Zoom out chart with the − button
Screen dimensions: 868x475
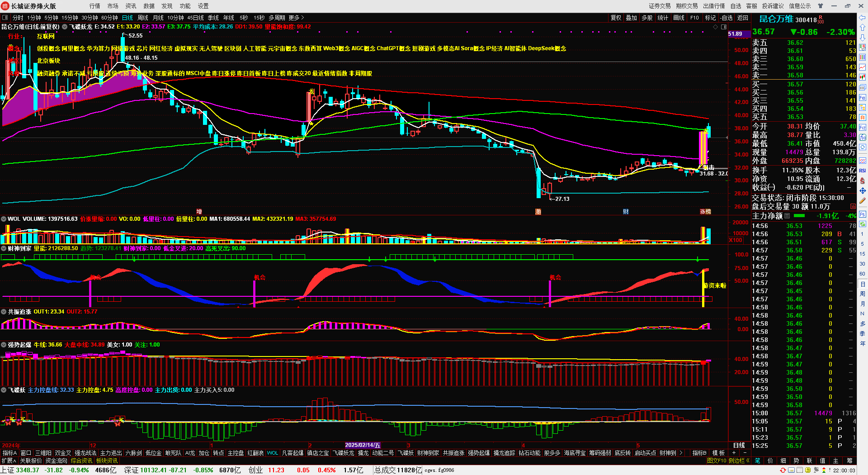pos(745,453)
